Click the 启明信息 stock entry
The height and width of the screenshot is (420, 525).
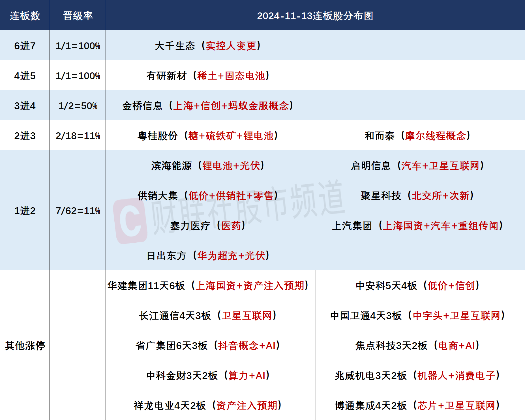[417, 166]
